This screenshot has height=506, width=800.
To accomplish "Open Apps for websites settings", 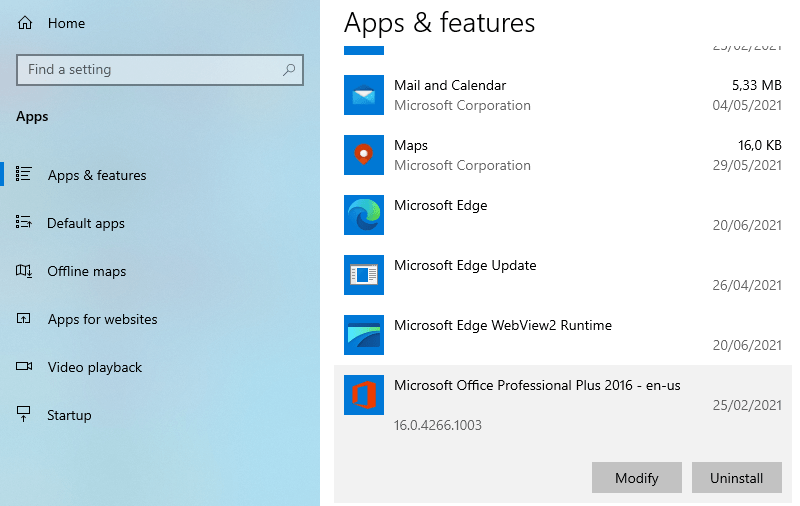I will (103, 319).
